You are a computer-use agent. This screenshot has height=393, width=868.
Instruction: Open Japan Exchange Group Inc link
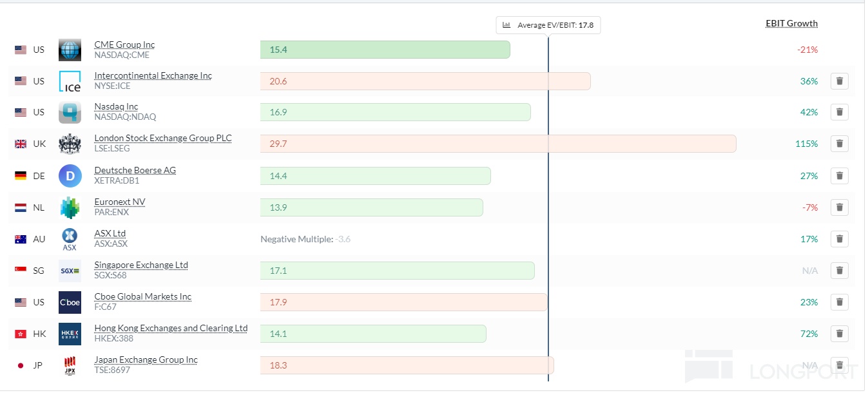(x=146, y=359)
